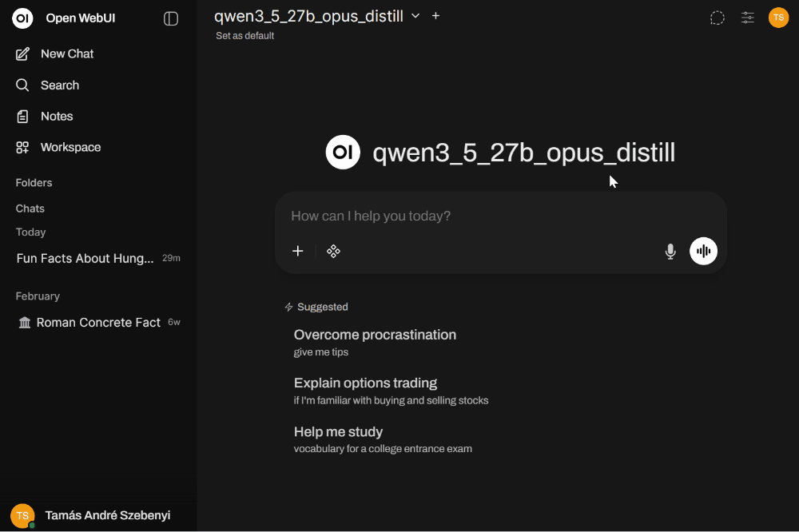Screen dimensions: 799x532
Task: Start voice mode with waveform button
Action: (703, 251)
